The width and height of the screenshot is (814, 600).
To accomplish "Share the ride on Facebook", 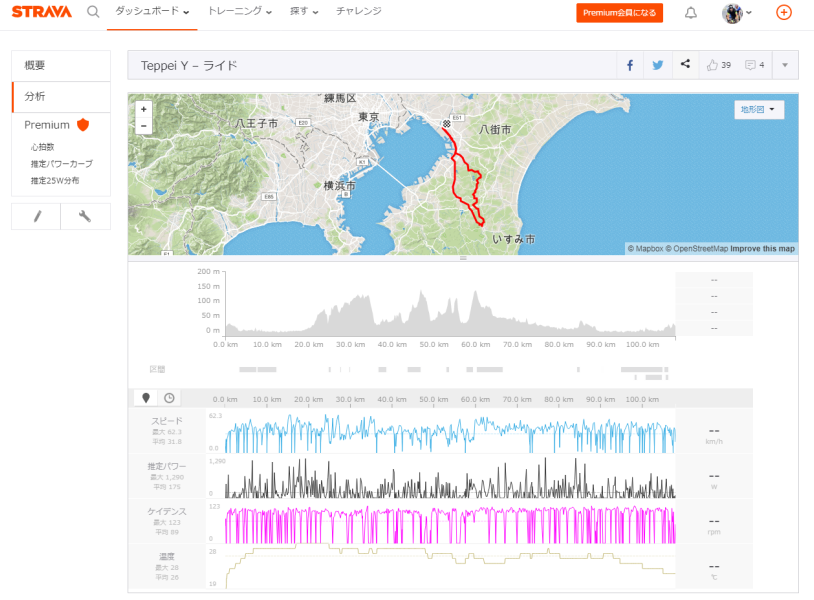I will 630,65.
